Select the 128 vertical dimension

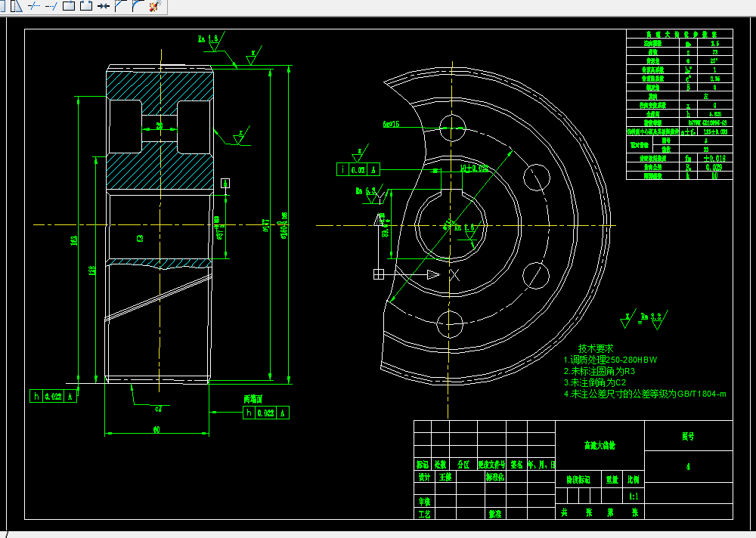[x=92, y=271]
